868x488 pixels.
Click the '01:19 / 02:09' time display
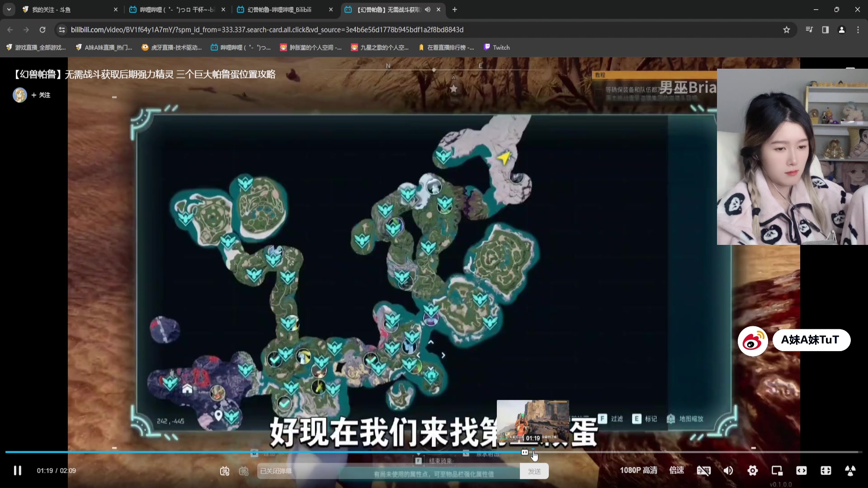pos(57,471)
